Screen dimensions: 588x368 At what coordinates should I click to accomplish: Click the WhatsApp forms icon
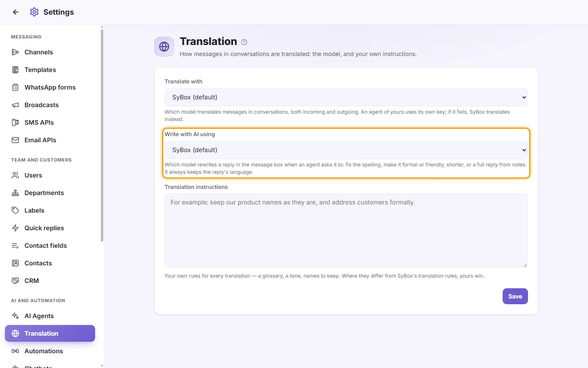coord(16,88)
